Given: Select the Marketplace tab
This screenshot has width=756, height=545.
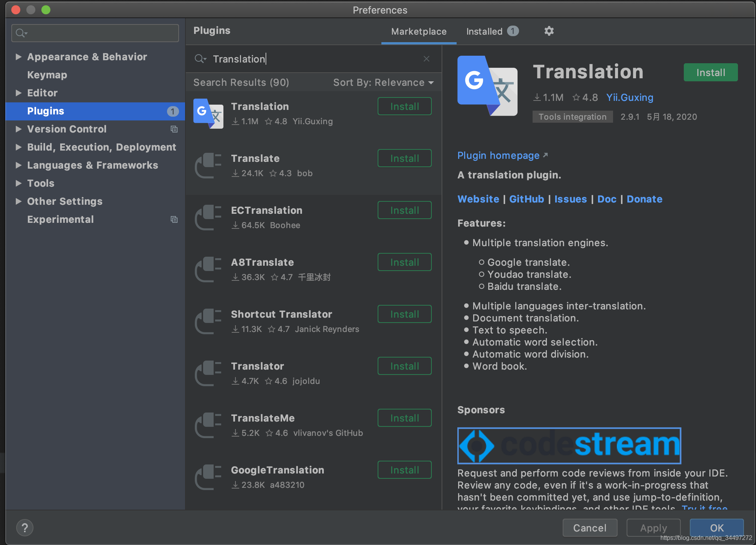Looking at the screenshot, I should tap(419, 32).
